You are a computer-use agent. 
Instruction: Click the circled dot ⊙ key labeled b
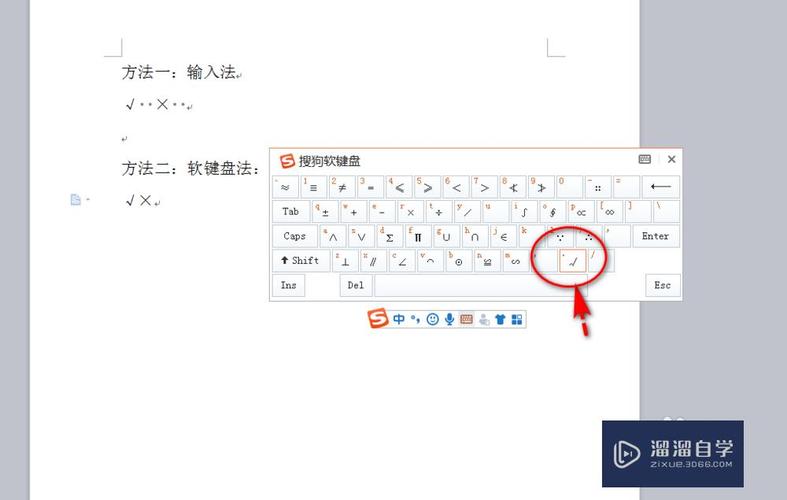(x=459, y=261)
